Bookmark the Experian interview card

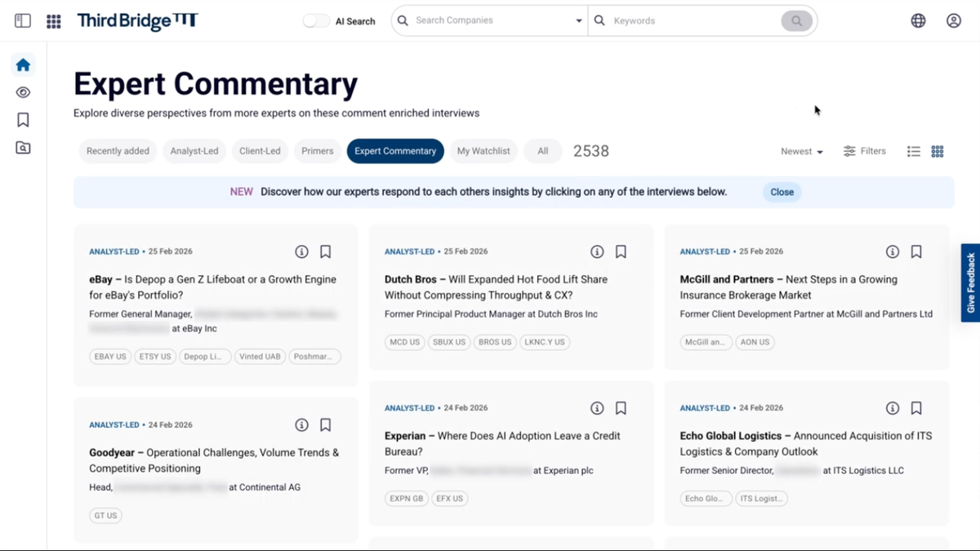coord(621,407)
